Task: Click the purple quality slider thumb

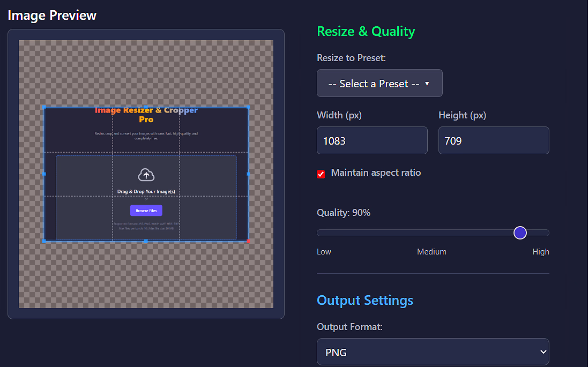Action: click(520, 233)
